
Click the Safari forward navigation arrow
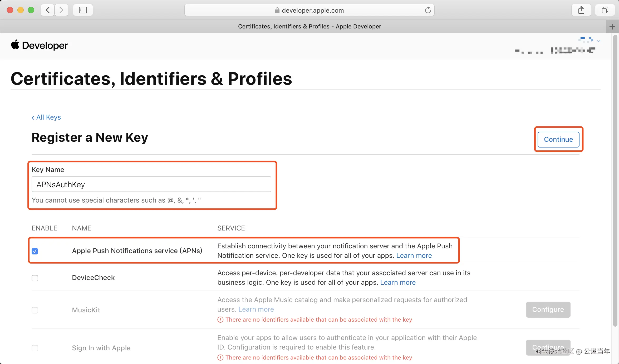[x=61, y=10]
